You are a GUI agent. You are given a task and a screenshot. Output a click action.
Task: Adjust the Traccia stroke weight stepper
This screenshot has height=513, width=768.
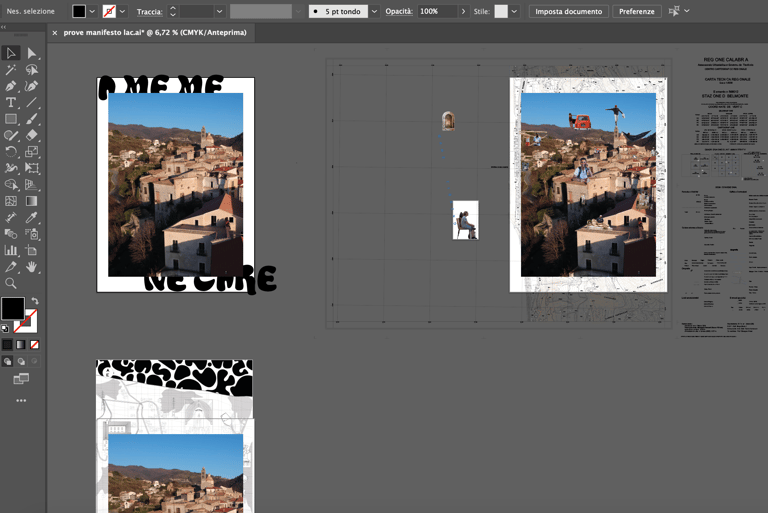(172, 11)
